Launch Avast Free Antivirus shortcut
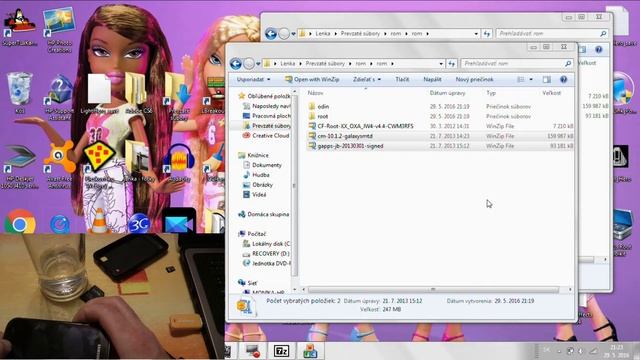640x360 pixels. (x=60, y=164)
